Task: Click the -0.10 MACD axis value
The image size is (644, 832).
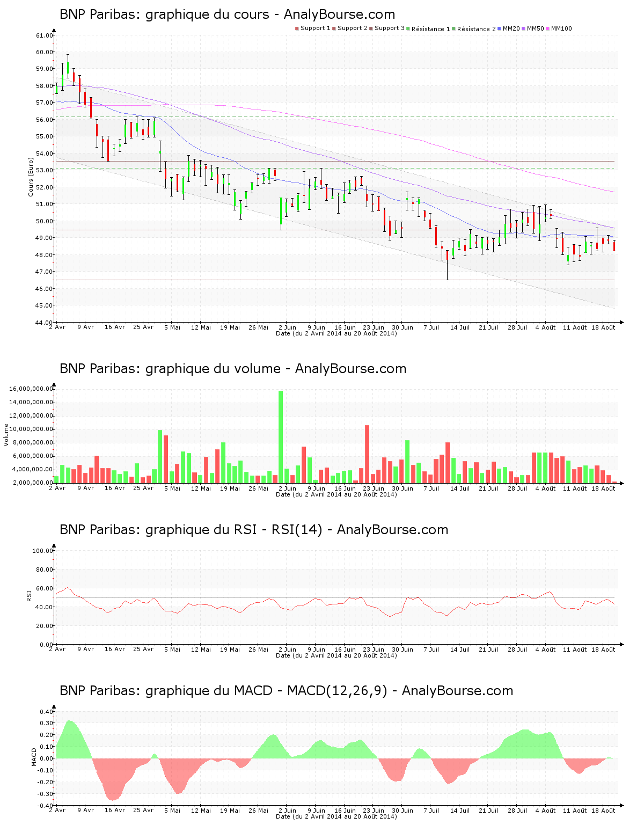Action: tap(46, 770)
